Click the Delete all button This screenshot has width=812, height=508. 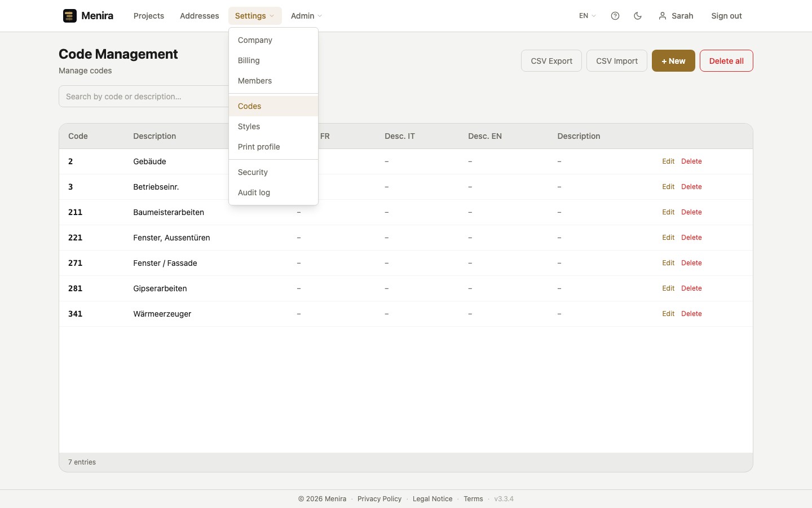[x=726, y=61]
